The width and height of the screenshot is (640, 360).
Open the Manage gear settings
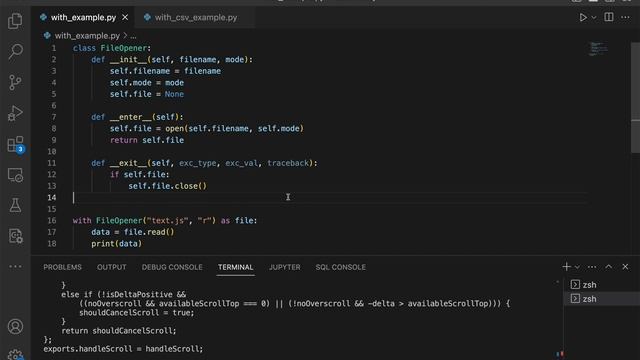(15, 354)
